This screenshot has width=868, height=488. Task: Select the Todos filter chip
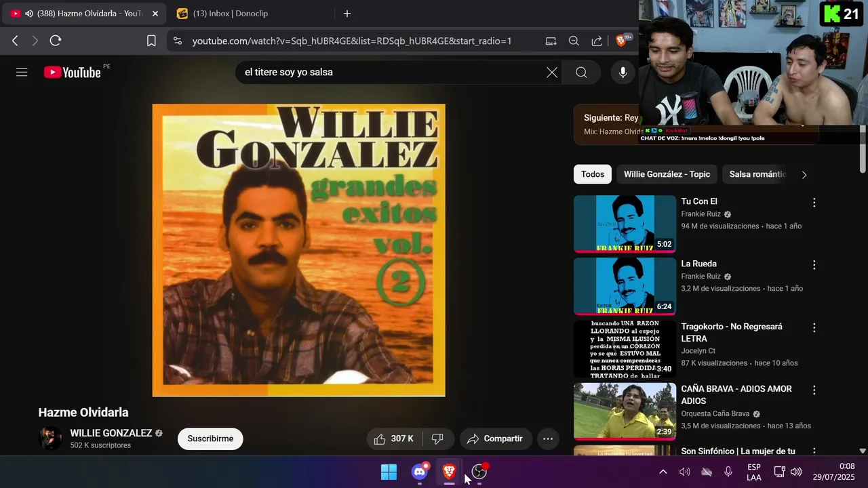[593, 174]
